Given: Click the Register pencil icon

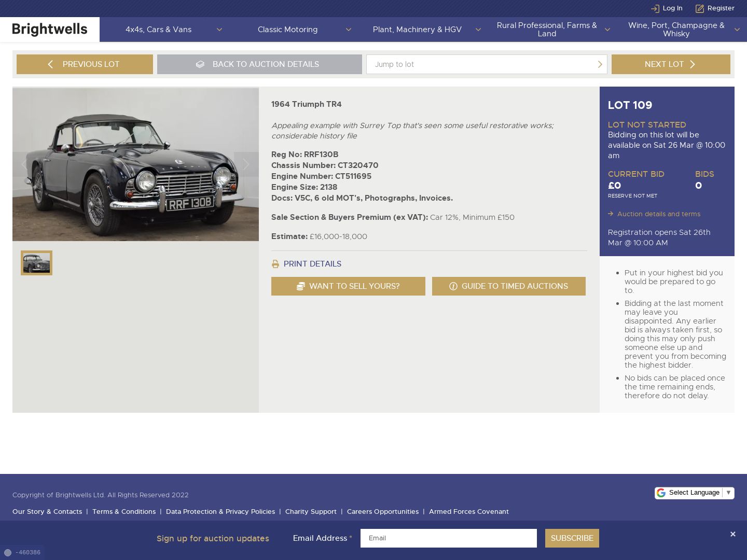Looking at the screenshot, I should click(x=700, y=9).
